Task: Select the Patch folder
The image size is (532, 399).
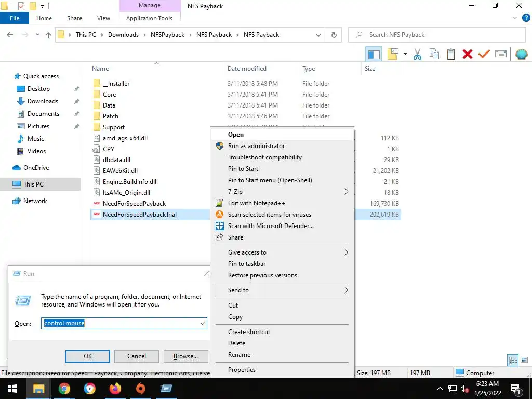Action: click(111, 116)
